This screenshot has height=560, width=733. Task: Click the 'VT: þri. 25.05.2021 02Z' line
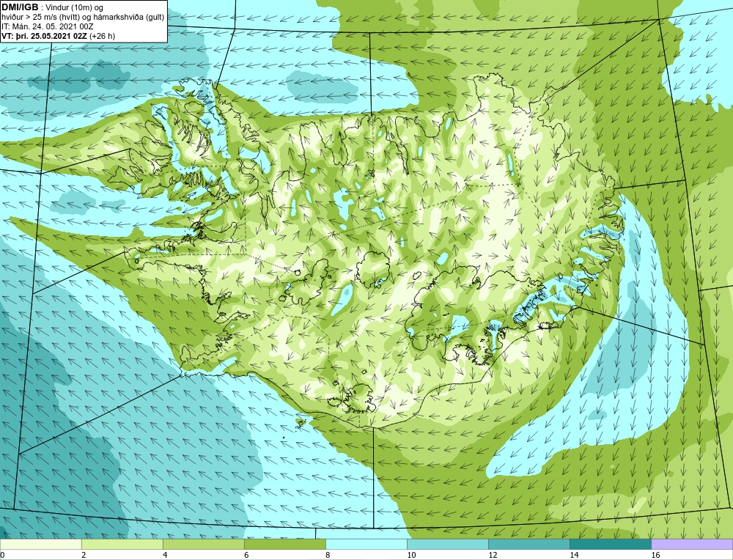click(45, 36)
